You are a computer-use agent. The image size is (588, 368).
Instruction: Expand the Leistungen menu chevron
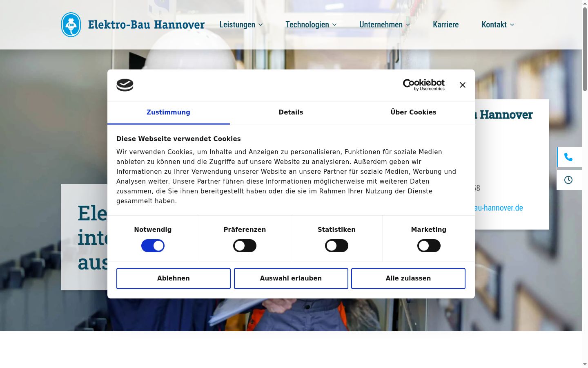(261, 25)
